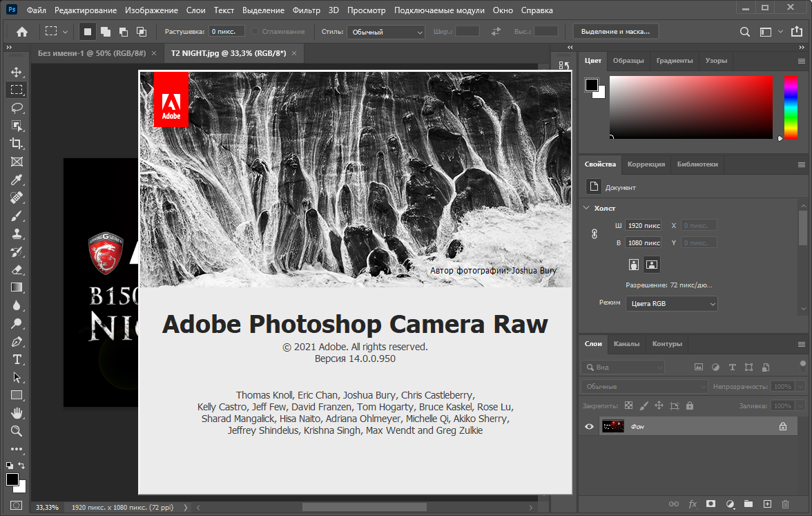Open the blend mode Обычные dropdown
The width and height of the screenshot is (812, 516).
(x=644, y=387)
